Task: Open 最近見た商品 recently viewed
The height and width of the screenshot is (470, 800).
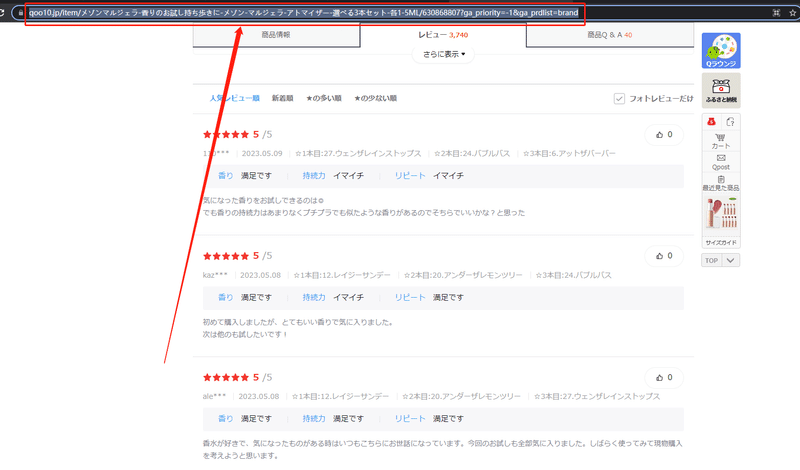Action: (x=721, y=183)
